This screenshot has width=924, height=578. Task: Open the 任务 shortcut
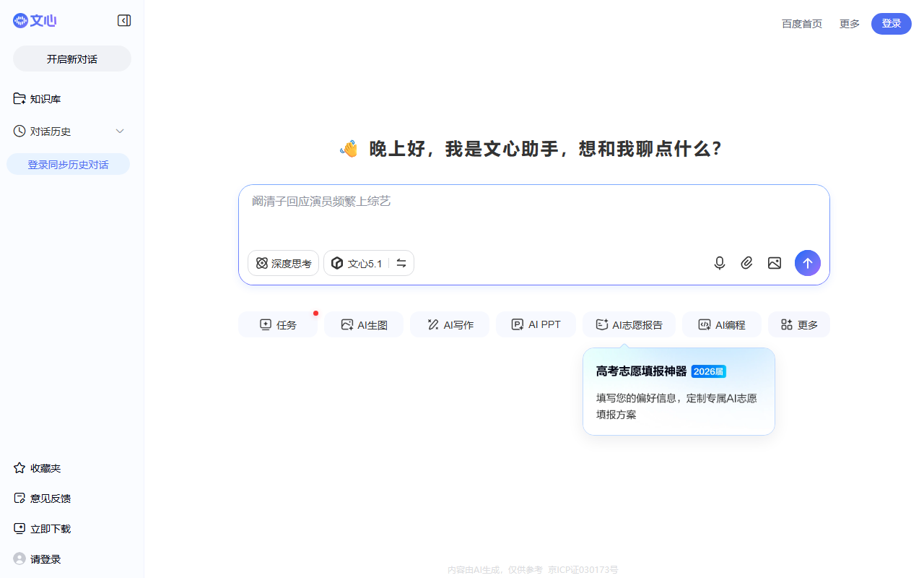click(x=278, y=324)
